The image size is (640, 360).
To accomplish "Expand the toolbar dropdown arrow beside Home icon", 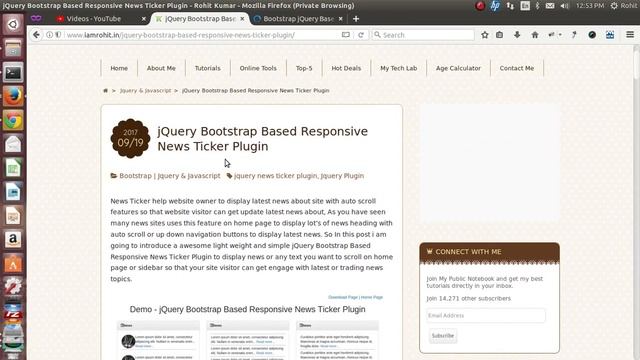I will pos(560,35).
